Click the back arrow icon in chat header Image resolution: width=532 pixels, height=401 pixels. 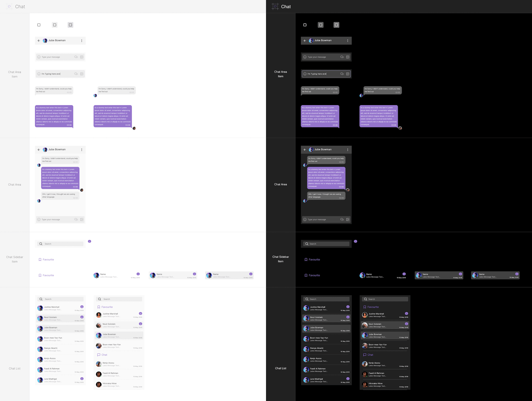click(39, 40)
